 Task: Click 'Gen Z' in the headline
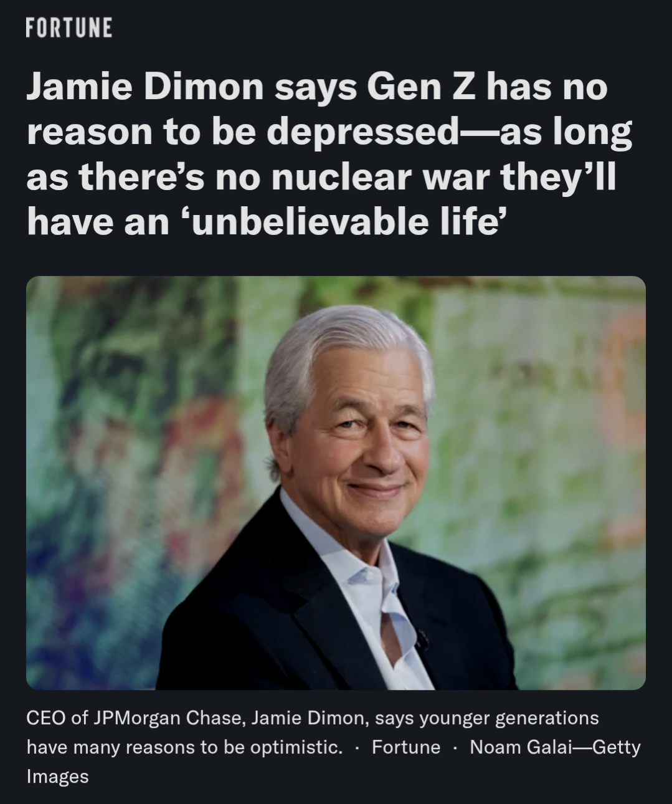[x=420, y=87]
